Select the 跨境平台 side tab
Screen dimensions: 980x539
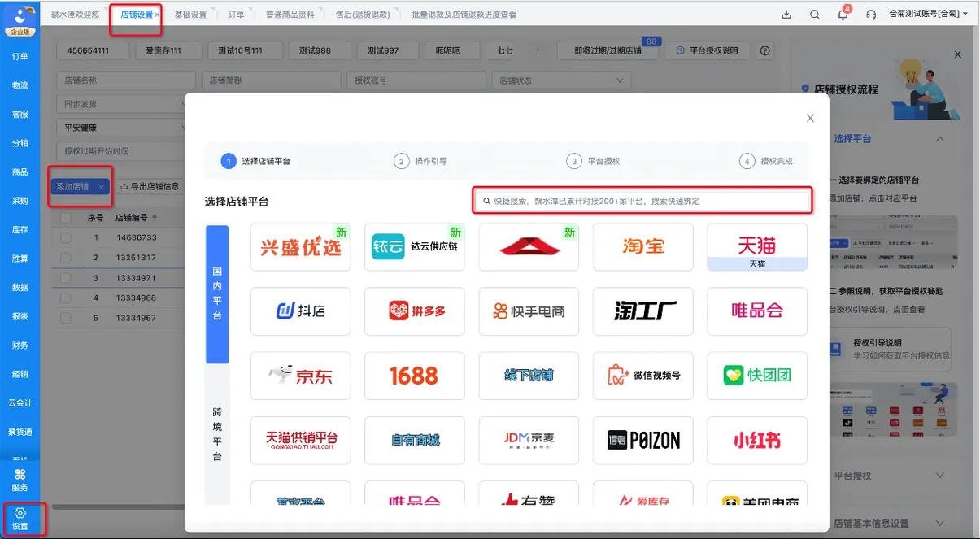[x=217, y=434]
